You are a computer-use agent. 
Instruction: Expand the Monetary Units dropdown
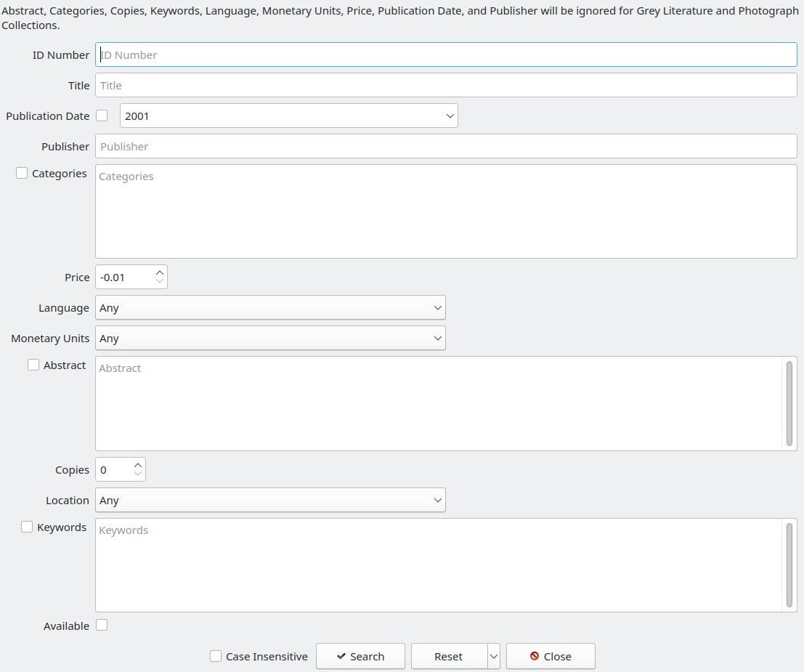pyautogui.click(x=270, y=338)
